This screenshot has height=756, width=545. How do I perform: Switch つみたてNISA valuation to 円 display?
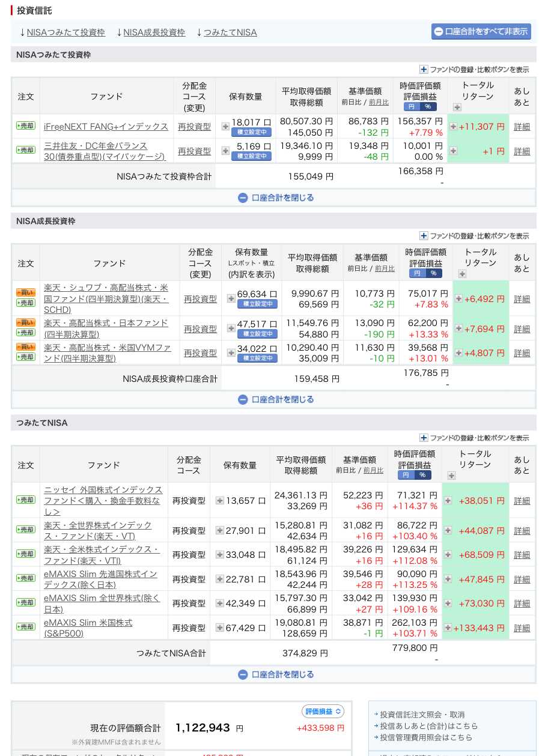click(x=406, y=475)
